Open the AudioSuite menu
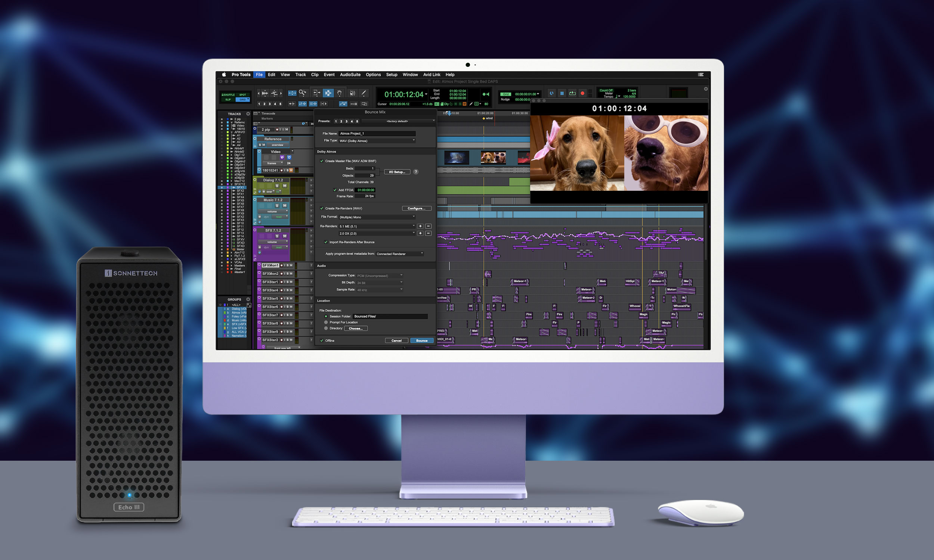This screenshot has width=934, height=560. [x=350, y=75]
